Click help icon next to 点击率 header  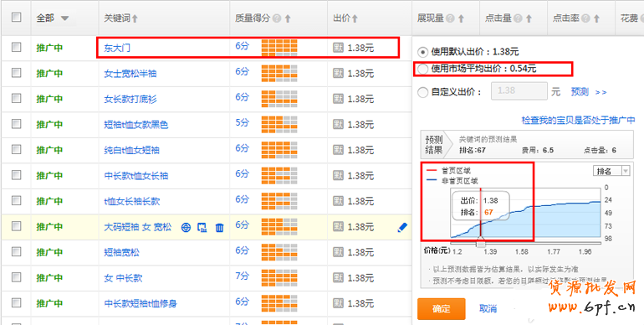585,18
